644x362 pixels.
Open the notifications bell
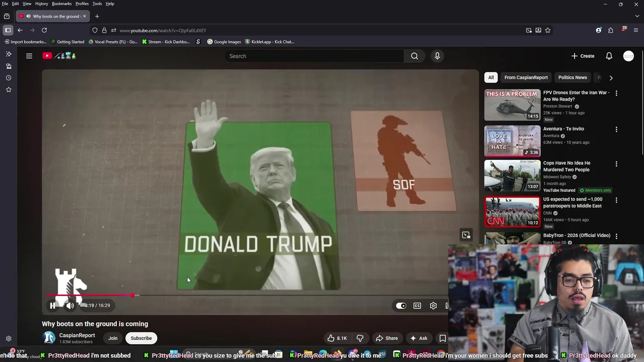(609, 56)
